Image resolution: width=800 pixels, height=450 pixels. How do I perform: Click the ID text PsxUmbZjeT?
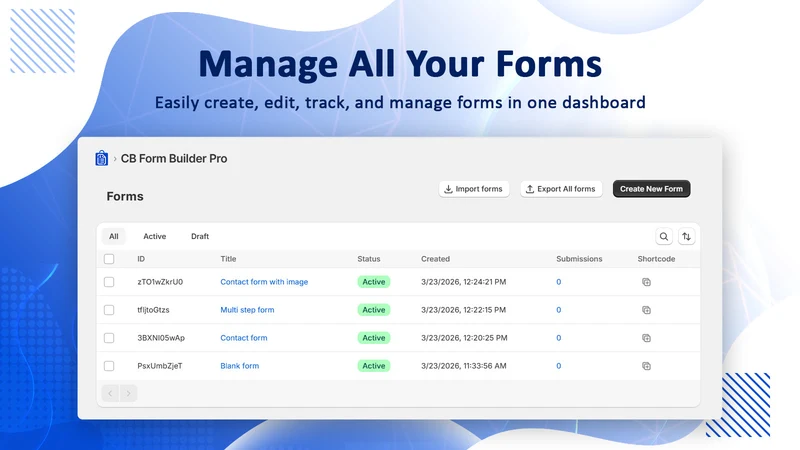160,366
